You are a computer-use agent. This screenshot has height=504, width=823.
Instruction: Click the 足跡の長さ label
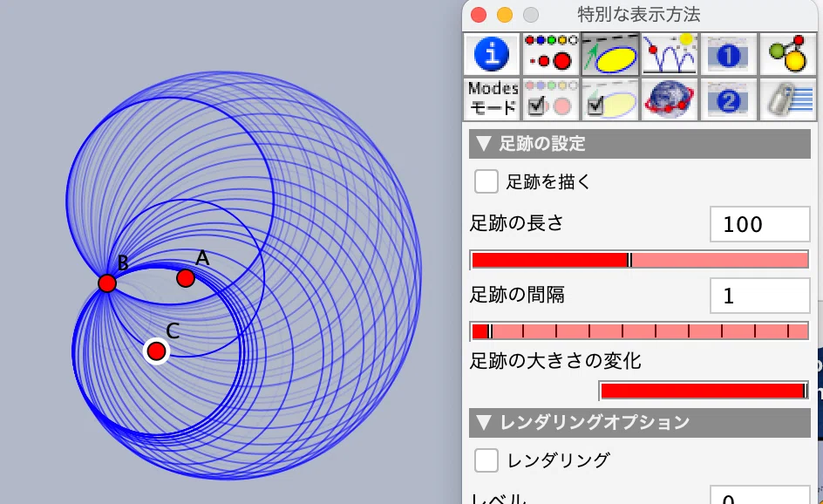click(516, 223)
